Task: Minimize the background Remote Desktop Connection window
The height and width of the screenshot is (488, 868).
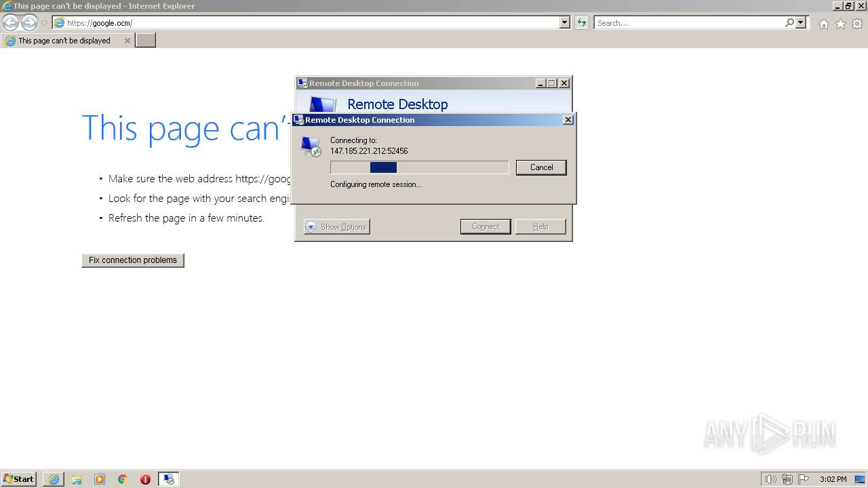Action: pos(540,83)
